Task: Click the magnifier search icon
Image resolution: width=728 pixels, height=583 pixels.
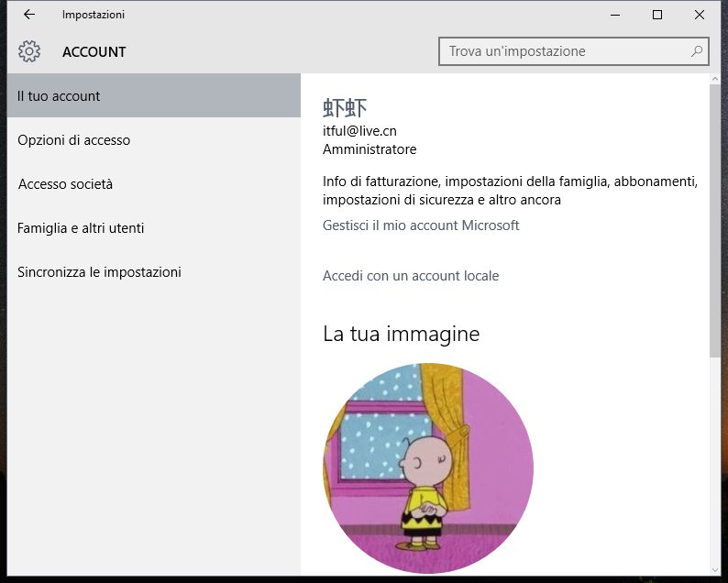Action: tap(698, 51)
